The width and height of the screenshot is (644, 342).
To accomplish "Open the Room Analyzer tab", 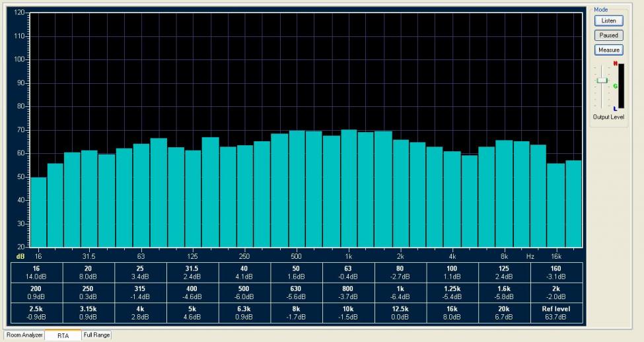I will [24, 335].
